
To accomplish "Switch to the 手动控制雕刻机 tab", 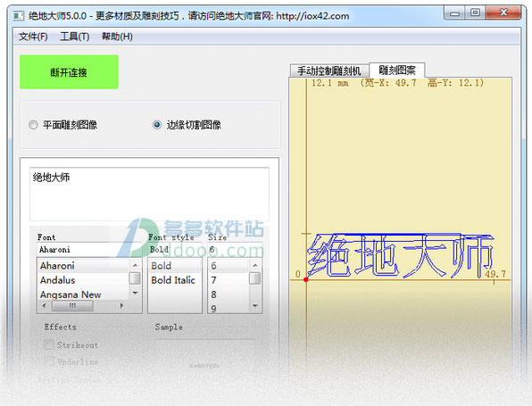I will pos(328,70).
